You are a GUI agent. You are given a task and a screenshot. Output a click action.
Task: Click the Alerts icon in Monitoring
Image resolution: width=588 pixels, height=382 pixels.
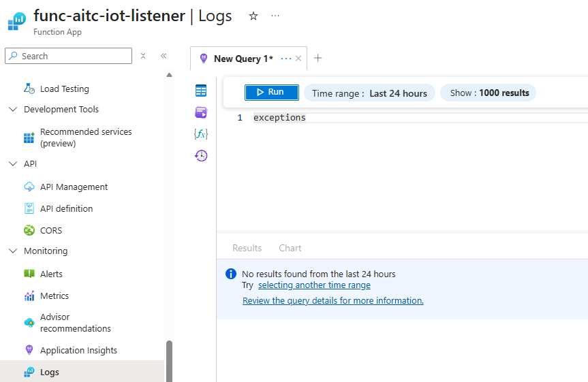point(29,274)
